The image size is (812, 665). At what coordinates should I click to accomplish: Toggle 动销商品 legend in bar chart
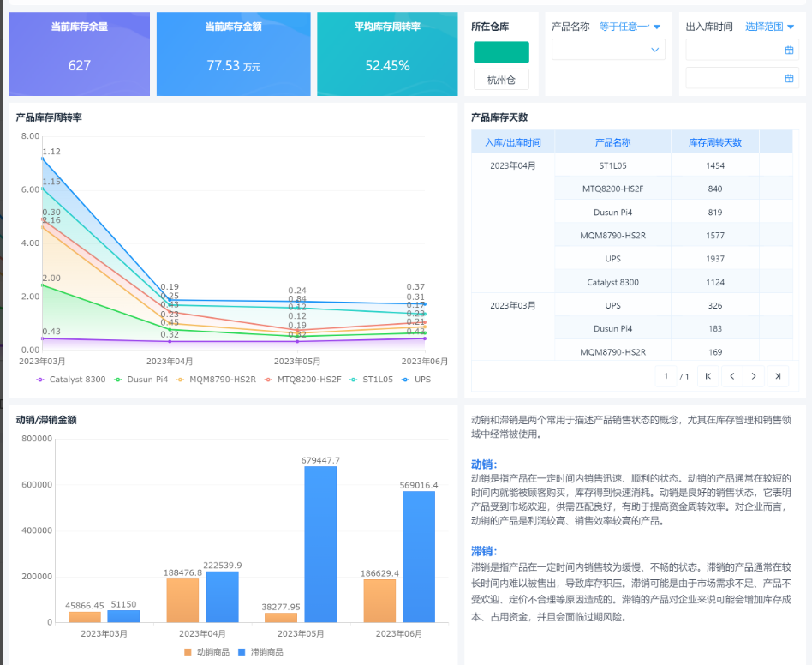(x=206, y=652)
